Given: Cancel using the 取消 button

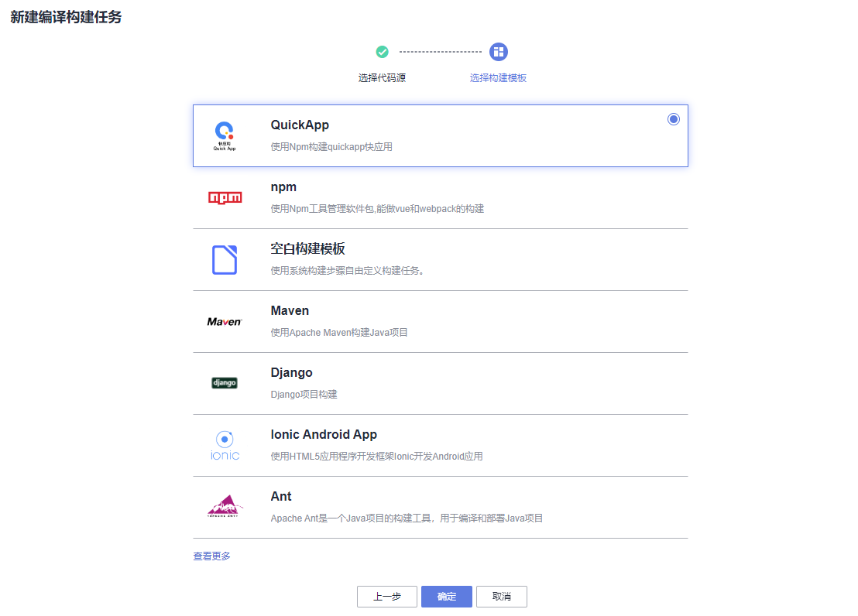Looking at the screenshot, I should pos(502,597).
